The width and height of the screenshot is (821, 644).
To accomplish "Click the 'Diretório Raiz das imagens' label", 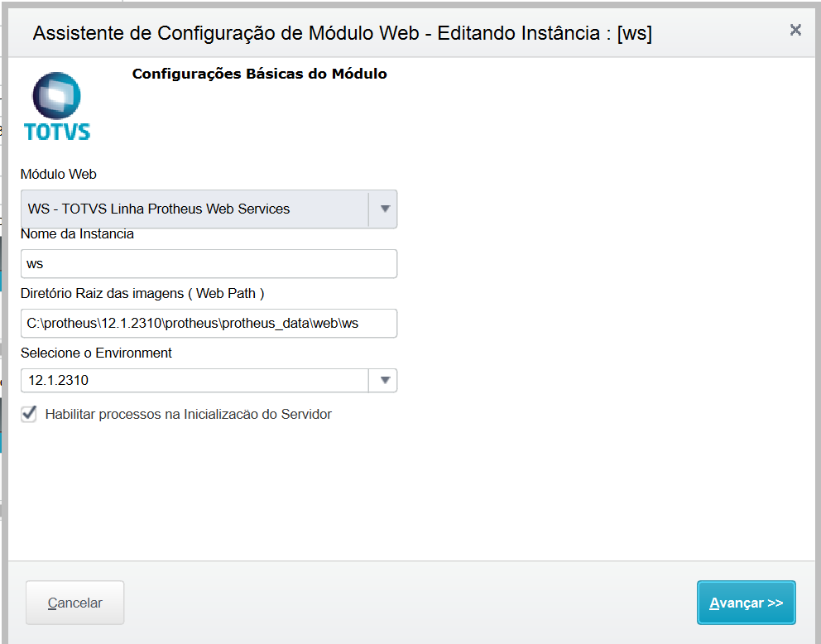I will (x=142, y=293).
